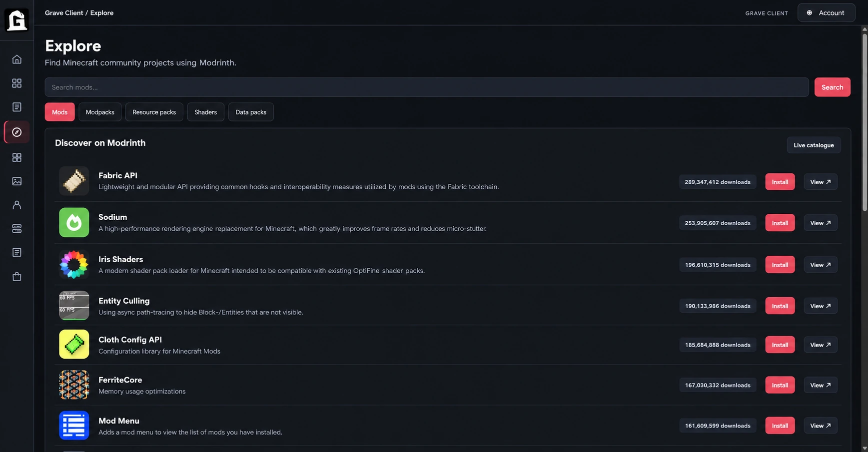Install Fabric API
The height and width of the screenshot is (452, 868).
[x=780, y=182]
